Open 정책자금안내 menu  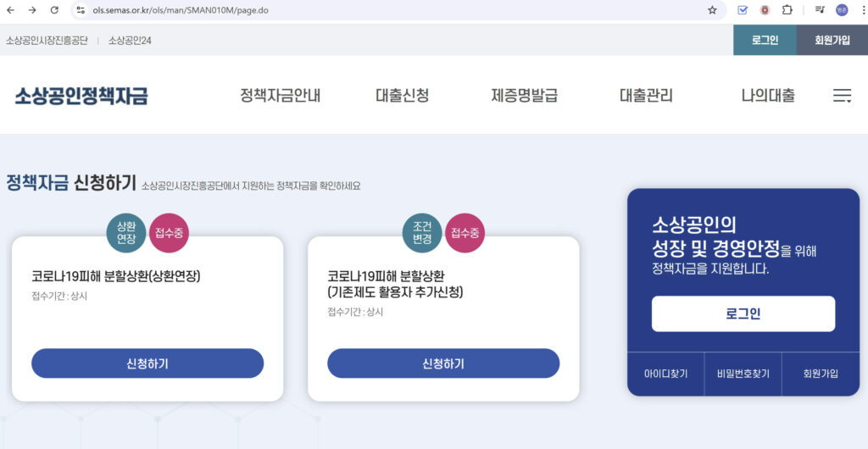(x=280, y=96)
